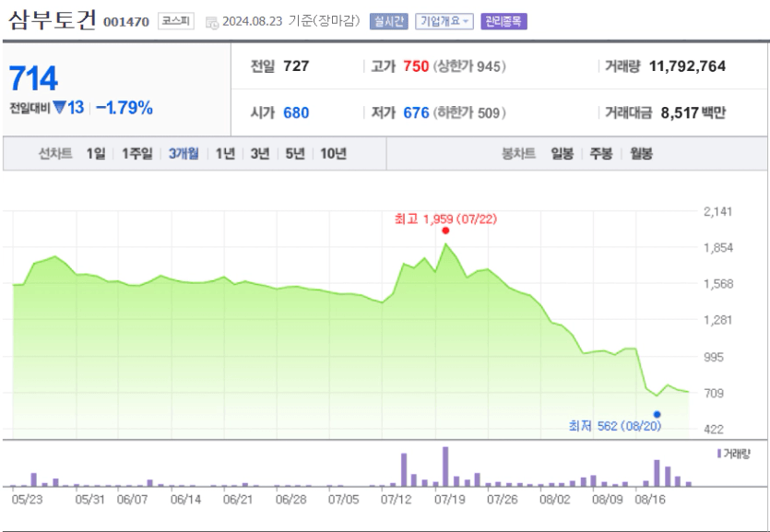Switch to 주봉 weekly candle chart
The width and height of the screenshot is (770, 532).
pos(600,154)
